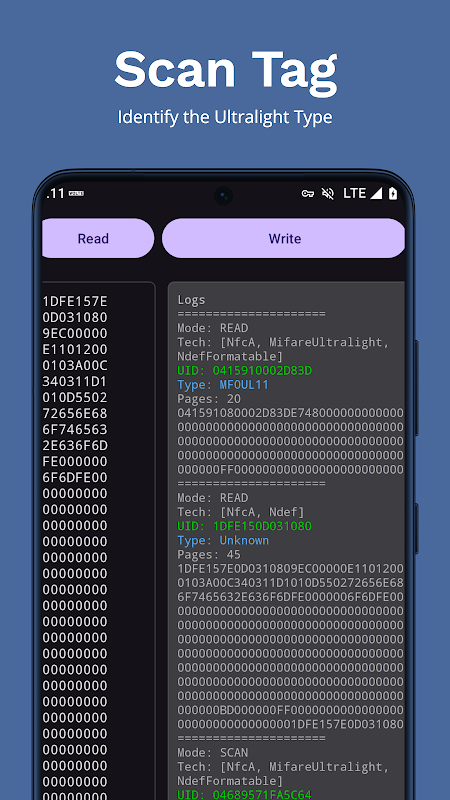This screenshot has width=450, height=800.
Task: Tap the Write button
Action: pos(284,238)
